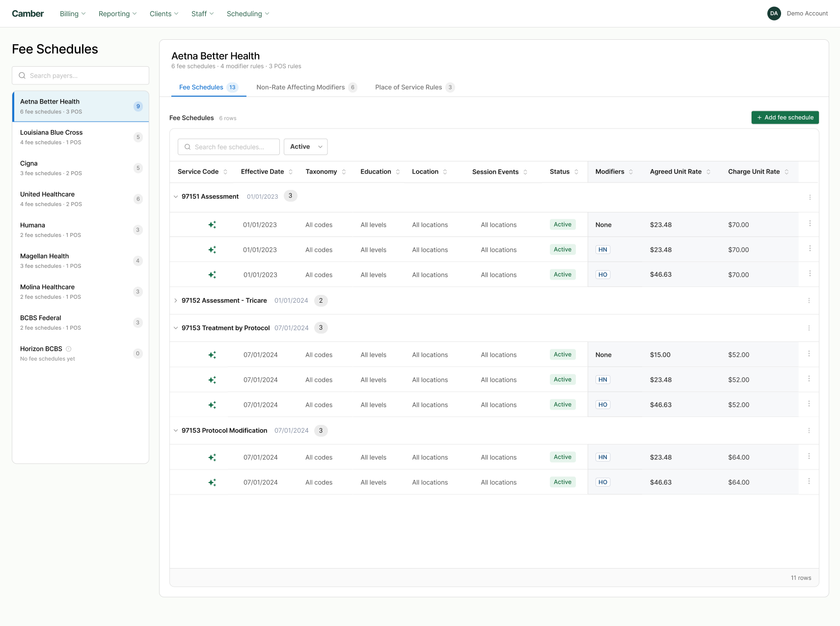Viewport: 840px width, 626px height.
Task: Sort by Taxonomy column
Action: [344, 172]
